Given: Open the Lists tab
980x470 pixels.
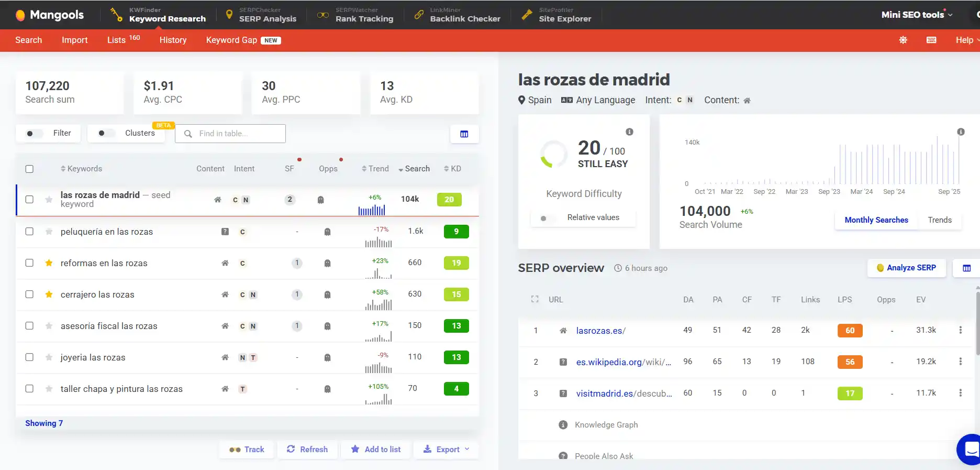Looking at the screenshot, I should tap(123, 40).
